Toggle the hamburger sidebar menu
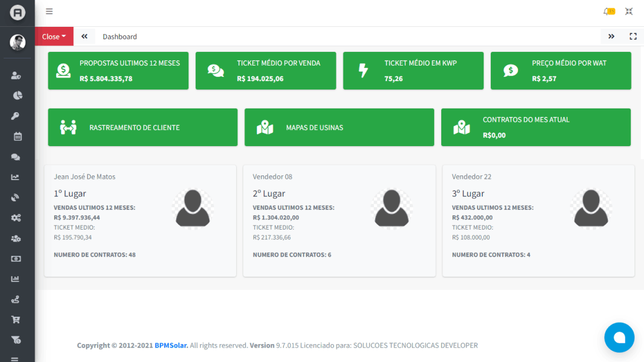This screenshot has height=362, width=644. click(49, 11)
